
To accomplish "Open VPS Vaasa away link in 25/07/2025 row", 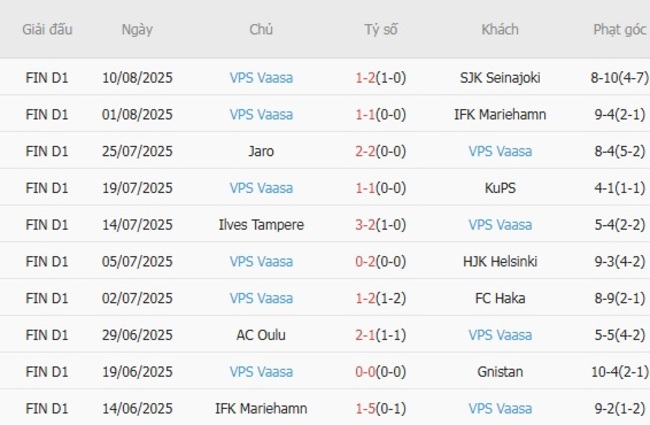I will (500, 152).
